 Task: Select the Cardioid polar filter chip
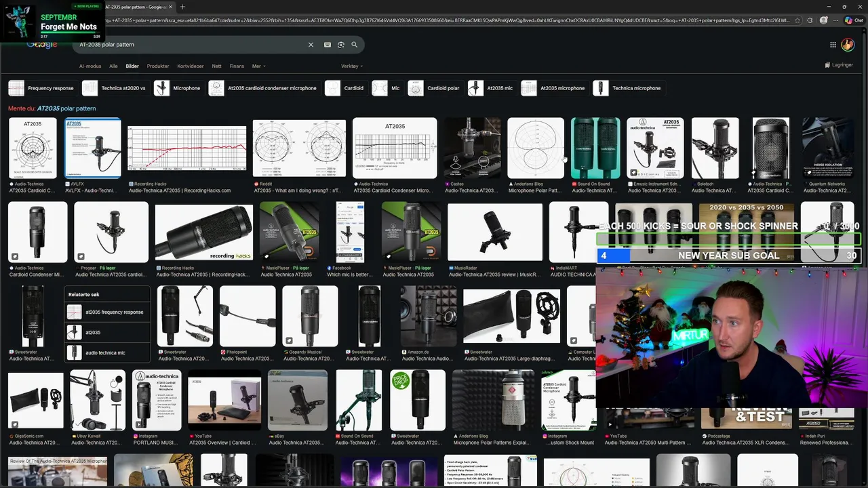click(x=435, y=88)
